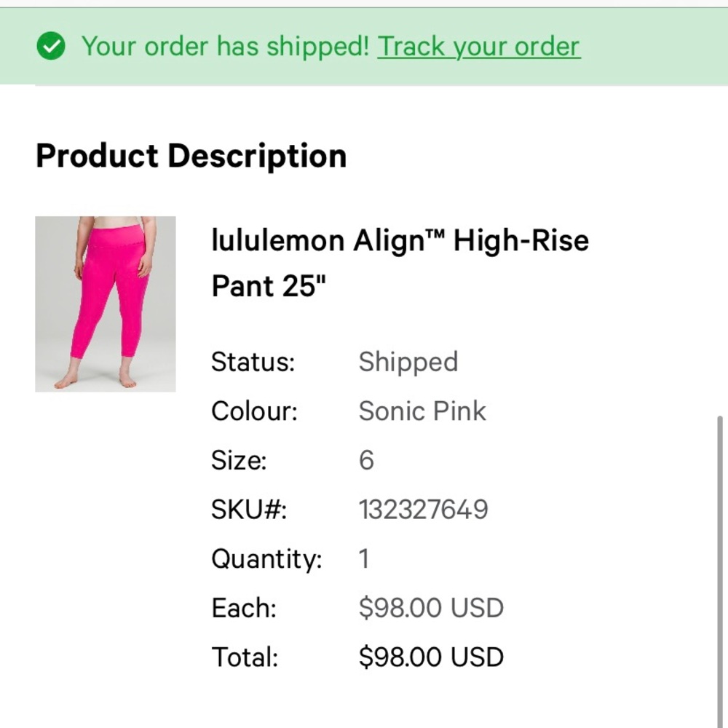The height and width of the screenshot is (728, 728).
Task: Click the SKU number 132327649
Action: 424,509
